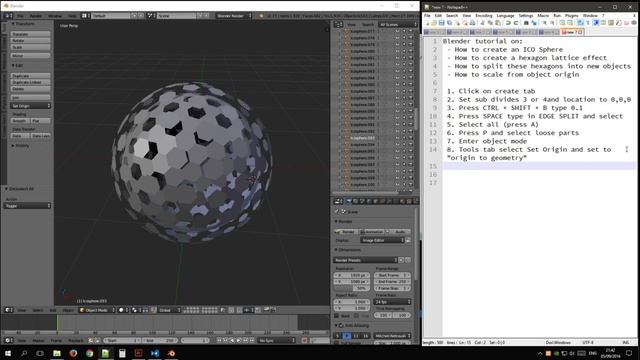
Task: Open the Modifiers properties tab icon
Action: click(389, 201)
